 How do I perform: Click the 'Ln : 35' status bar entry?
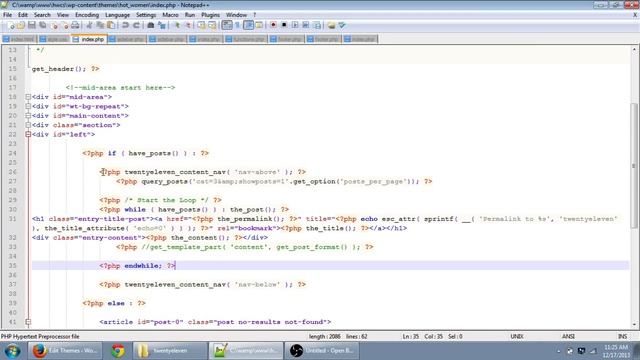click(411, 337)
